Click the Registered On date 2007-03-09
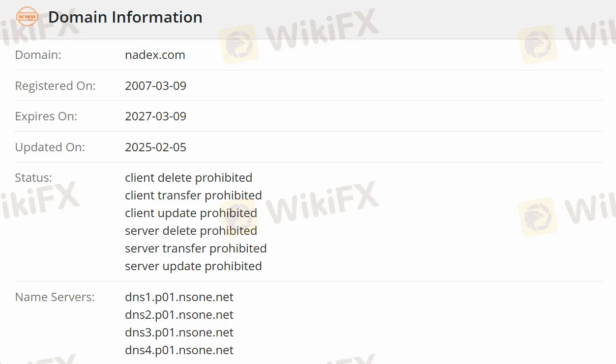Screen dimensions: 616x364 click(155, 86)
